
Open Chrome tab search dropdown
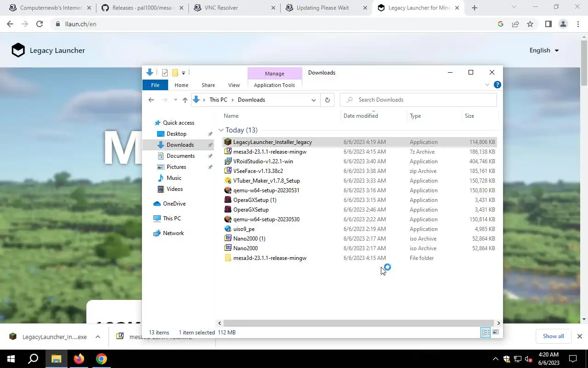pos(514,7)
